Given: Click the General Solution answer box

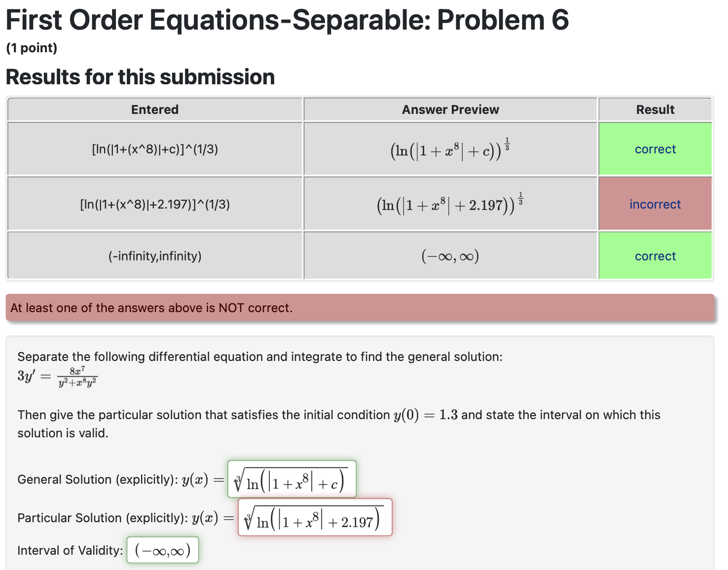Looking at the screenshot, I should 291,479.
